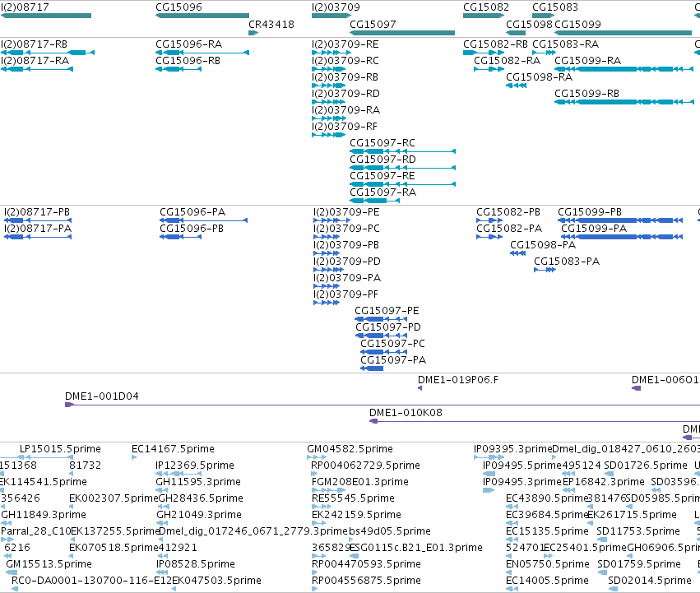Screen dimensions: 700x593
Task: Click transcript CG15099-RB
Action: [624, 102]
